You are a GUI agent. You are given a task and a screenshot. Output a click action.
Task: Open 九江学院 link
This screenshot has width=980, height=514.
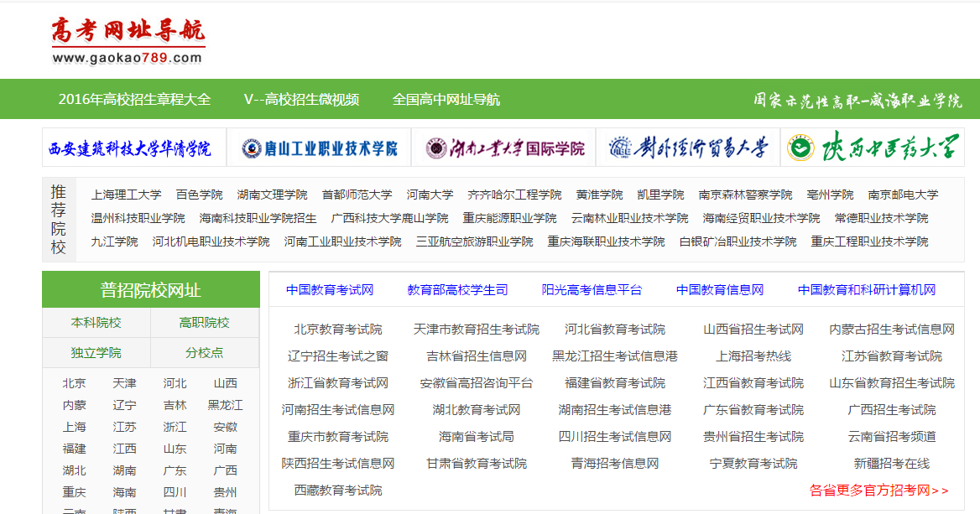click(x=114, y=241)
